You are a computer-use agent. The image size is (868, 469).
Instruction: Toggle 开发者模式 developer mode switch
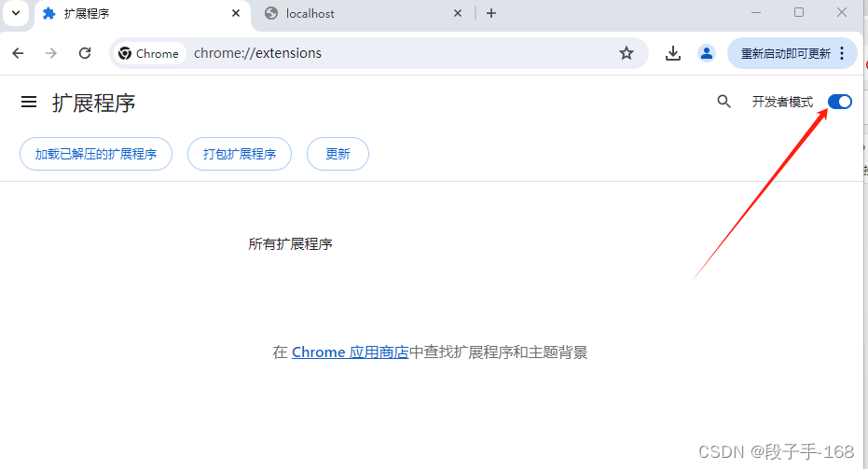point(840,102)
